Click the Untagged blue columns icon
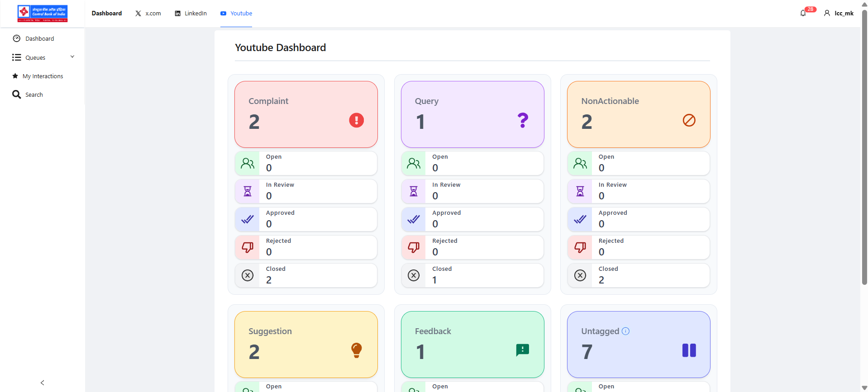The width and height of the screenshot is (868, 392). click(689, 350)
